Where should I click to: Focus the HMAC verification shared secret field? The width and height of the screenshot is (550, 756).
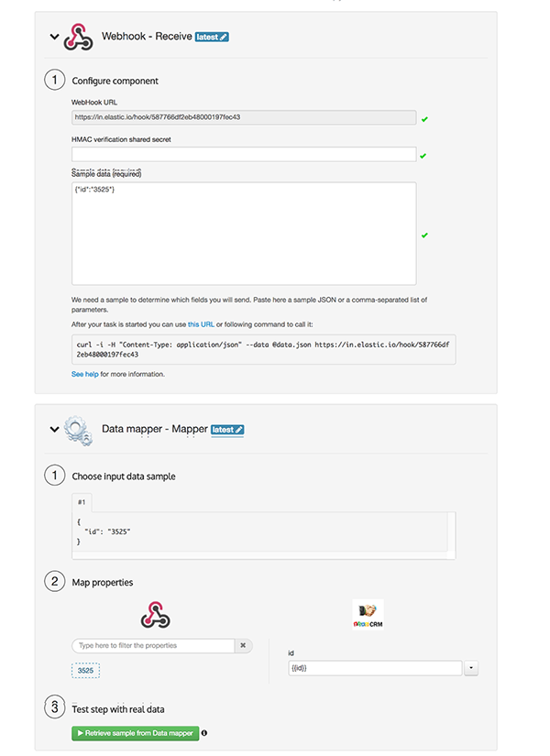(243, 155)
